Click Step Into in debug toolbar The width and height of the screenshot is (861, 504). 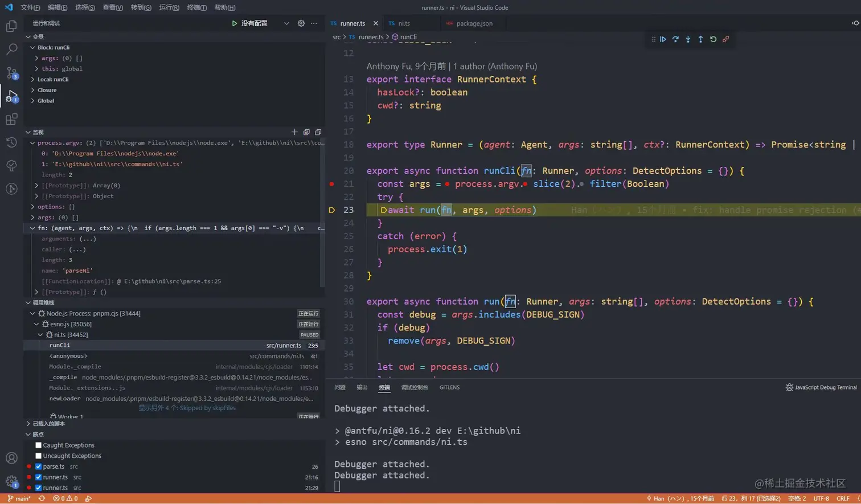[x=688, y=39]
